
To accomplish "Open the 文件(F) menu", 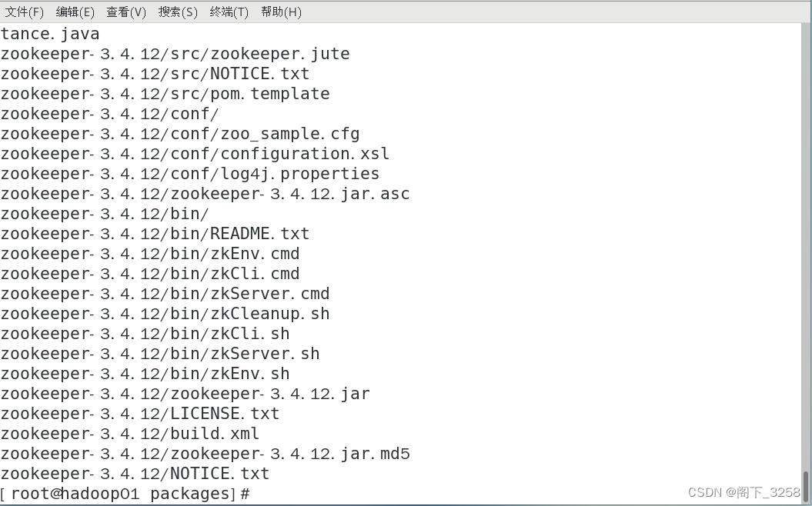I will 24,12.
